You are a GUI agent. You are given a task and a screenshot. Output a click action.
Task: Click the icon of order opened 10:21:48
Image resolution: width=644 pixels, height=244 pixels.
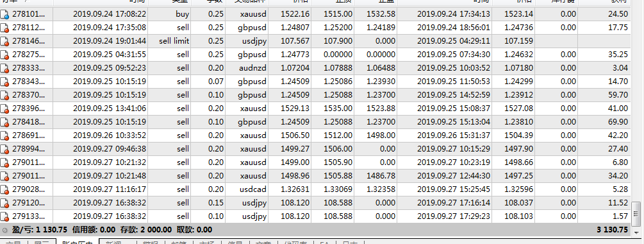point(5,176)
